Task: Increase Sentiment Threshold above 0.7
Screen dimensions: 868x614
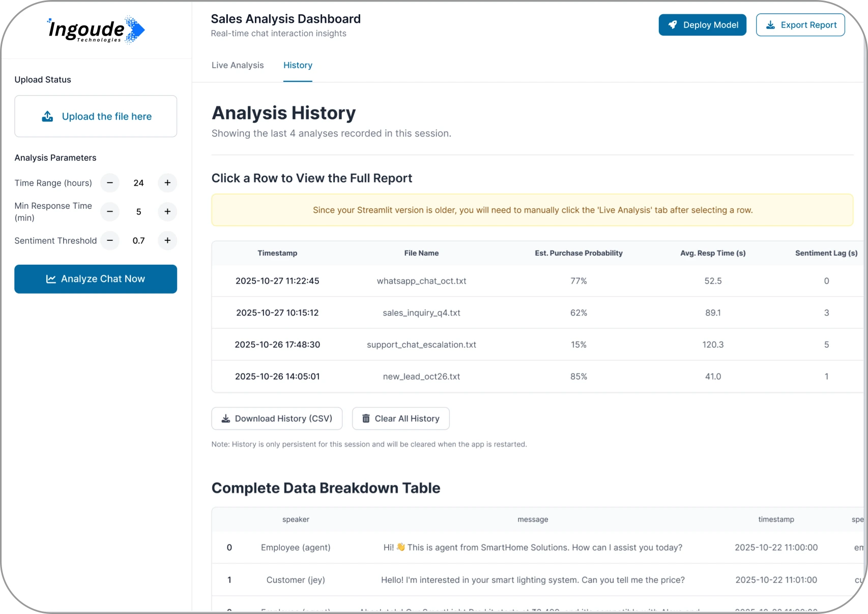Action: click(167, 240)
